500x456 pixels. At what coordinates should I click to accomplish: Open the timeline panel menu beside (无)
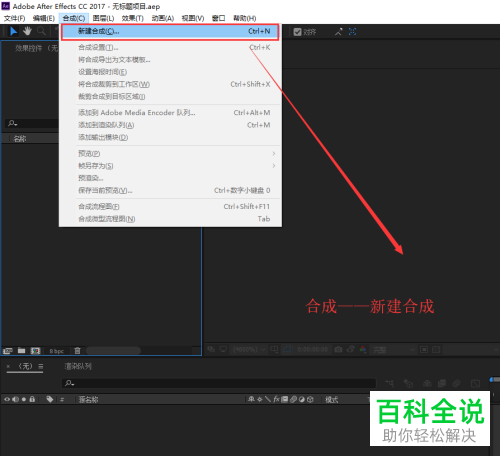41,366
